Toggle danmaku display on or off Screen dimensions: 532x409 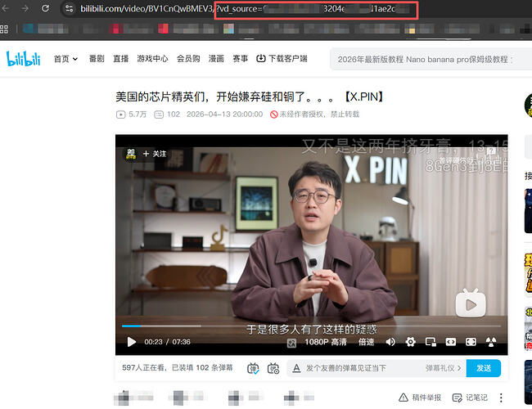pyautogui.click(x=253, y=368)
